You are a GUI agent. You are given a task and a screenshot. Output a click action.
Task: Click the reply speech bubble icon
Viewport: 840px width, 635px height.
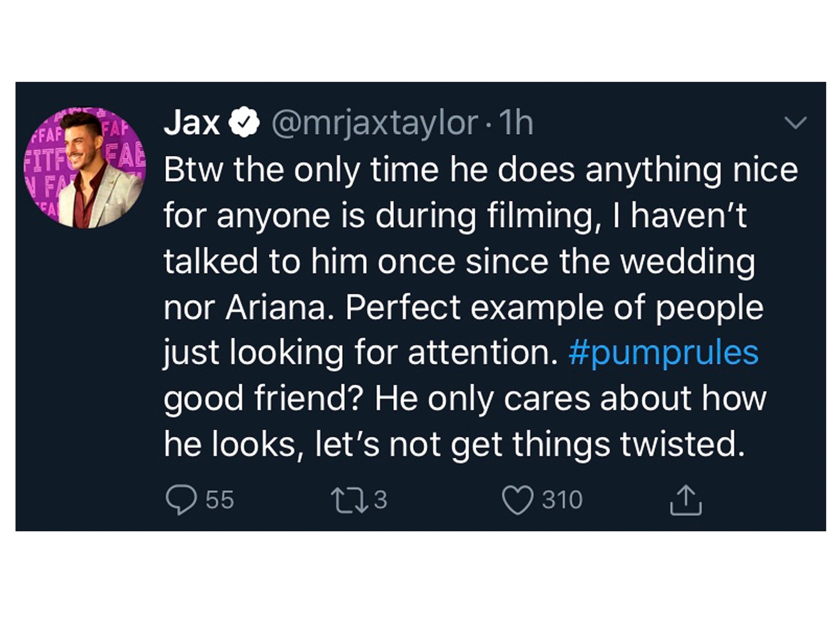[x=181, y=499]
